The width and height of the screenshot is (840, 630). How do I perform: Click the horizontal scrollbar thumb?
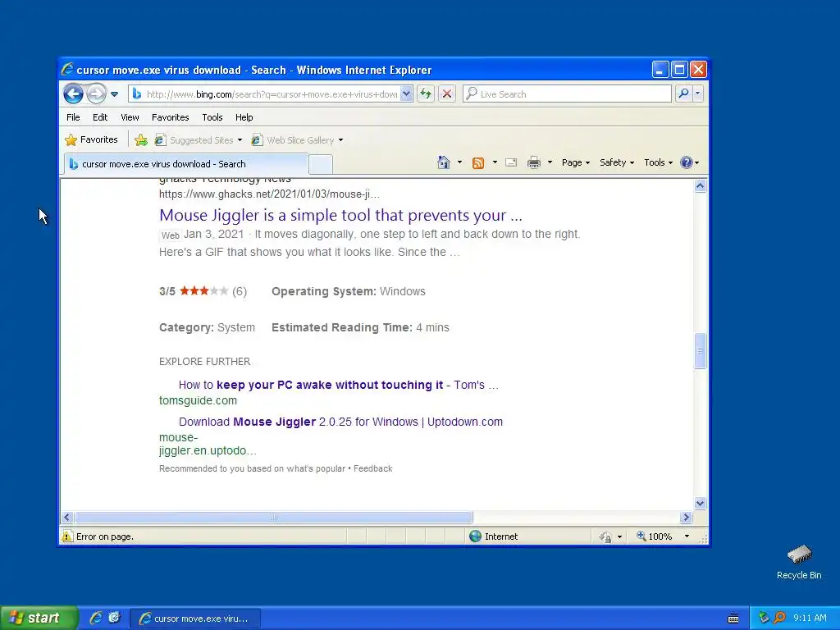pos(274,517)
